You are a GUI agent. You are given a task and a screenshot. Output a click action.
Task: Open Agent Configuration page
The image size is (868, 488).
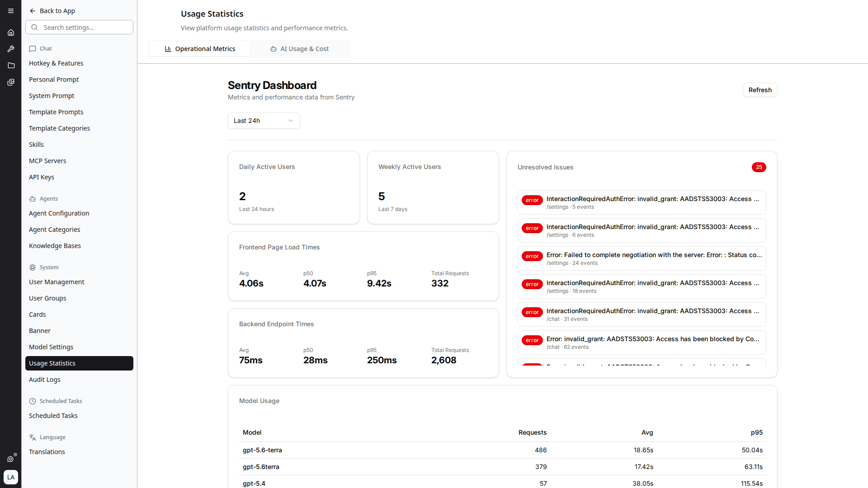click(79, 213)
